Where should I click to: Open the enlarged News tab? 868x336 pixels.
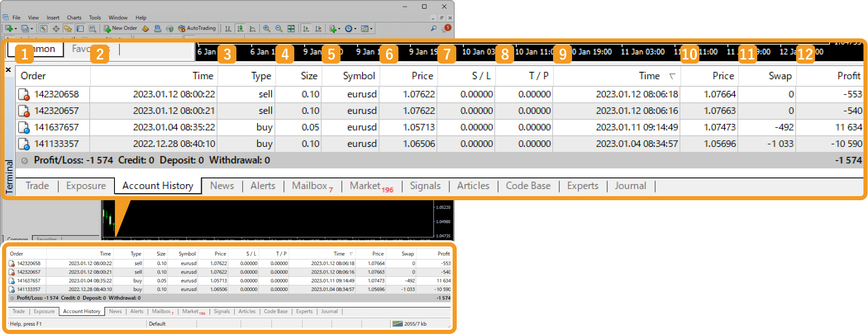point(222,186)
